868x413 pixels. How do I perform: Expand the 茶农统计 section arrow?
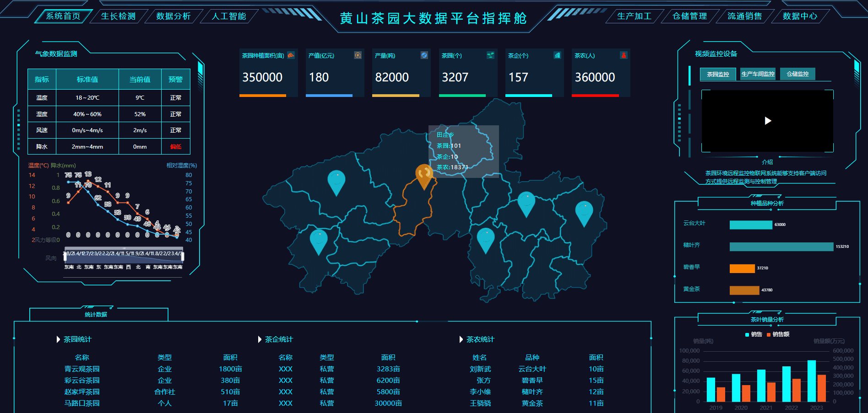click(461, 339)
